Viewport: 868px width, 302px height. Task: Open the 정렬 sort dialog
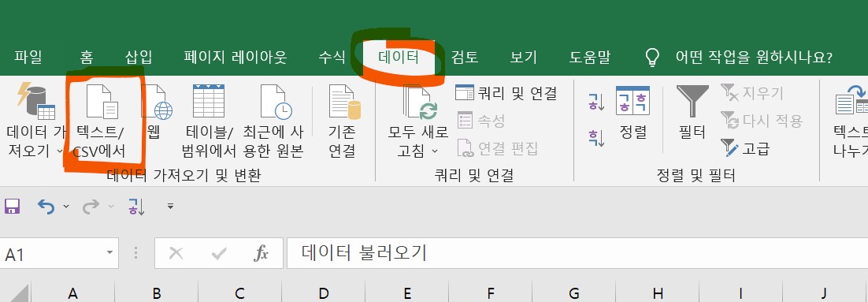pos(633,113)
